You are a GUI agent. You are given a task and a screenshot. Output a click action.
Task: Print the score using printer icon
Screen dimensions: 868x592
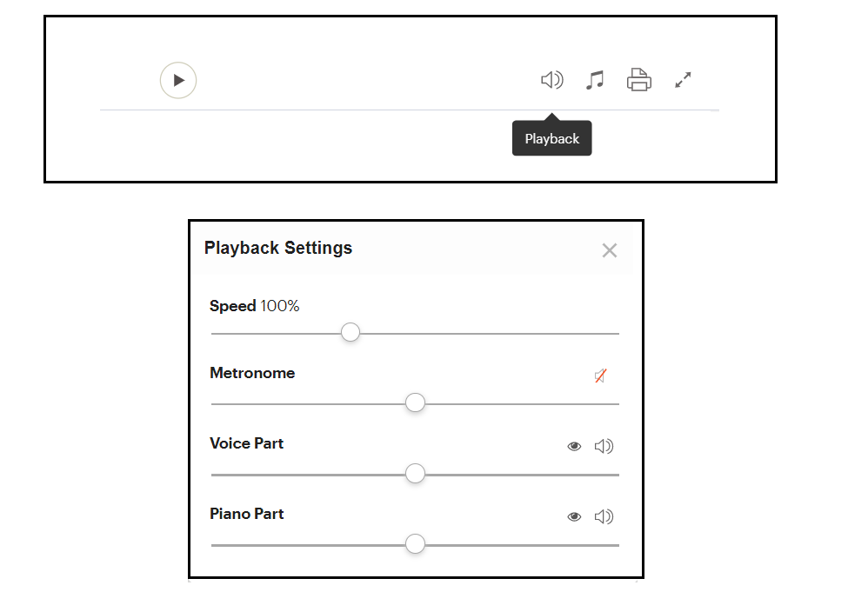point(638,80)
